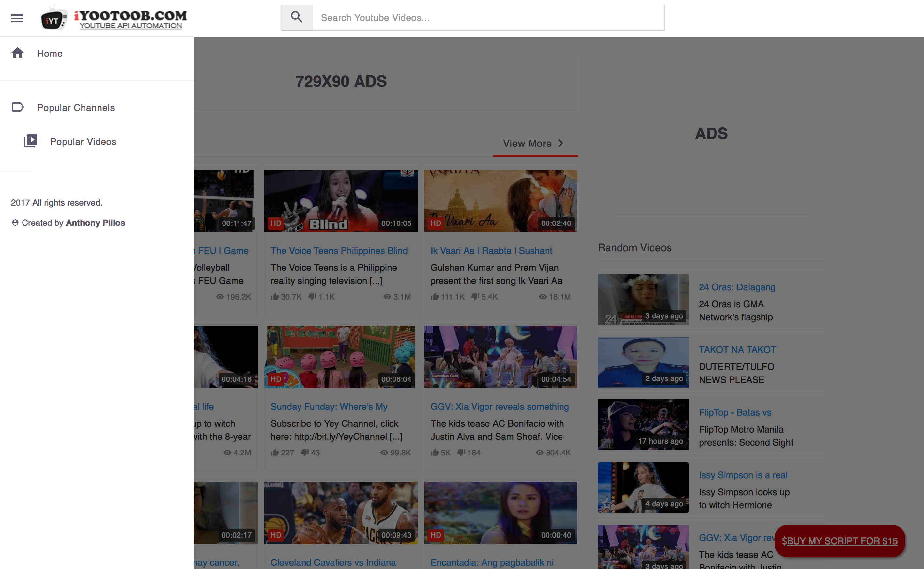The width and height of the screenshot is (924, 569).
Task: Click views eye icon on GGV video
Action: pyautogui.click(x=540, y=453)
